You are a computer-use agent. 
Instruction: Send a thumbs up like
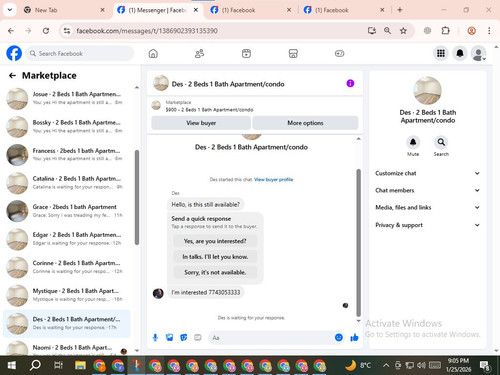point(354,338)
